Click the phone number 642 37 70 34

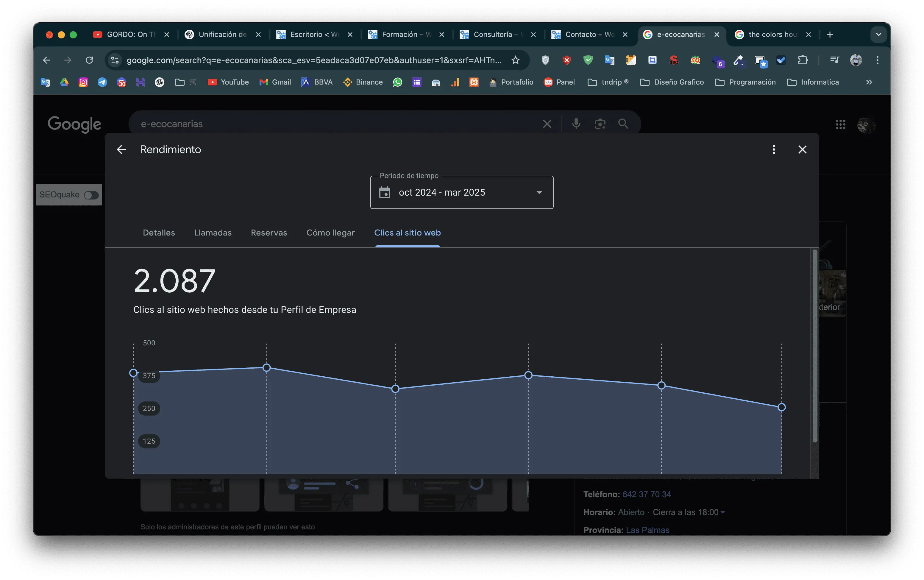(647, 495)
